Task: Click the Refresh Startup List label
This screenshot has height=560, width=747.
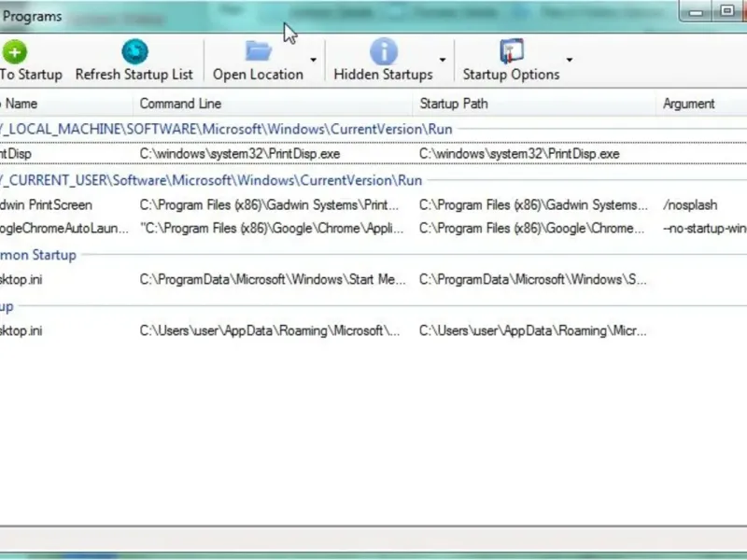Action: 134,75
